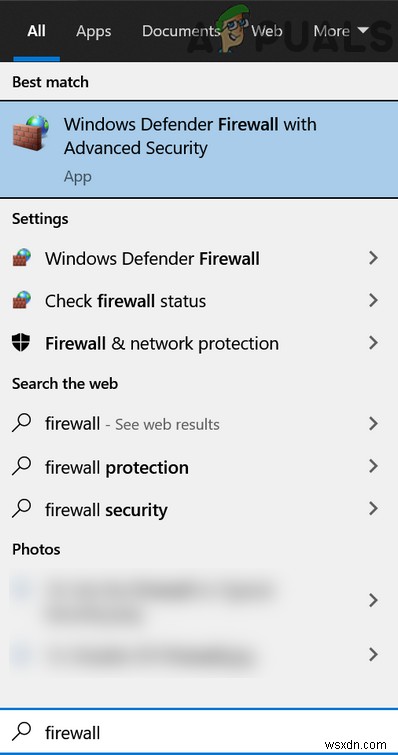Select the Web filter tab
This screenshot has width=398, height=755.
pyautogui.click(x=267, y=31)
